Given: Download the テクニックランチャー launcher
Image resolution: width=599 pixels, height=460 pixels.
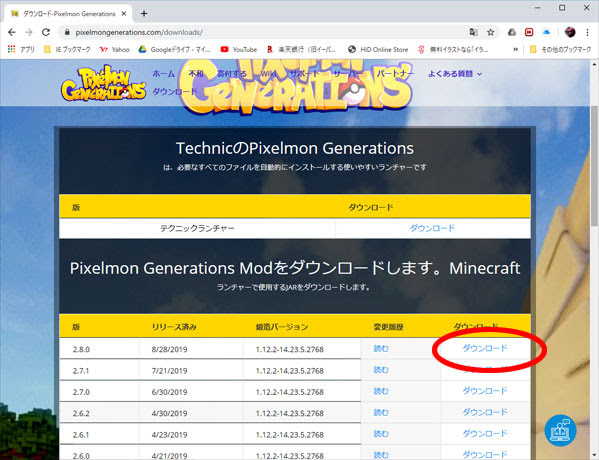Looking at the screenshot, I should 432,228.
